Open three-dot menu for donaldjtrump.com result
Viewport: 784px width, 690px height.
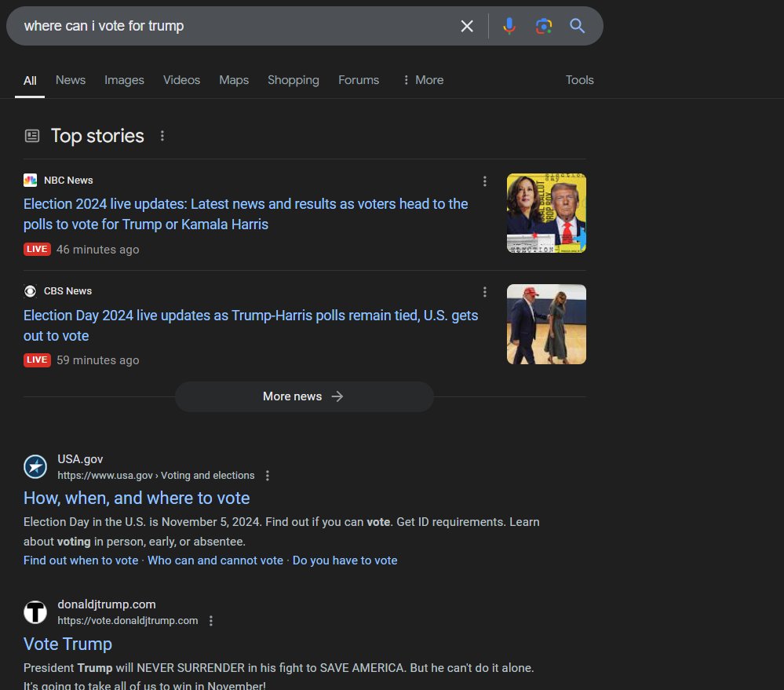[x=211, y=620]
